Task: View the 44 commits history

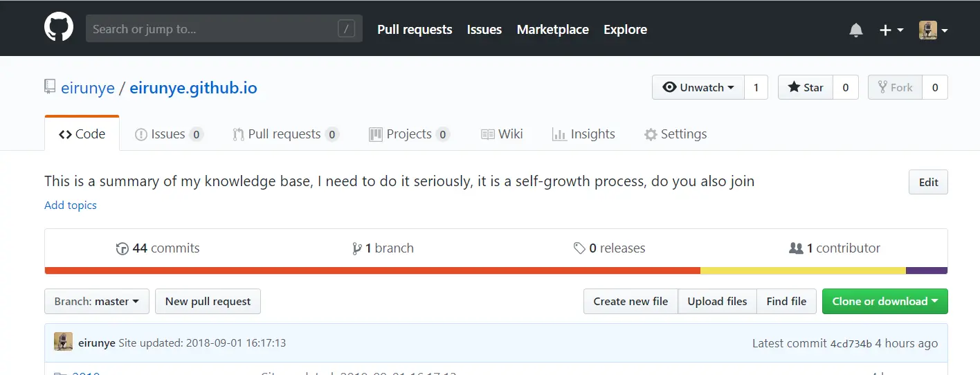Action: tap(158, 248)
